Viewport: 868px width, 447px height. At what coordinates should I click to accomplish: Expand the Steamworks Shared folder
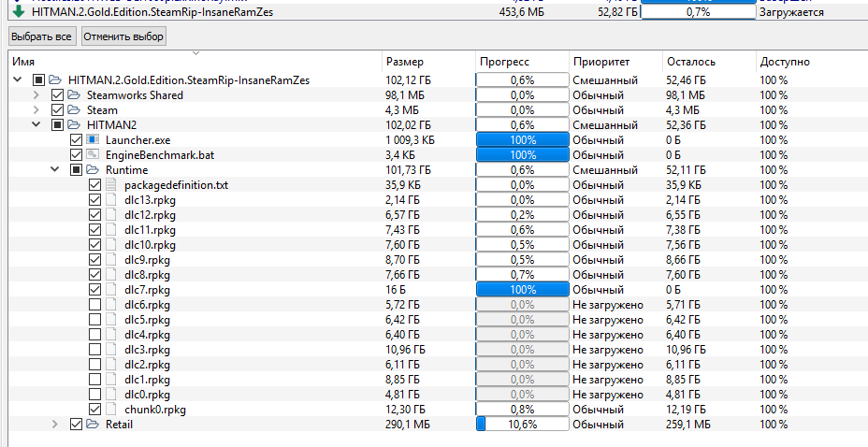coord(36,95)
